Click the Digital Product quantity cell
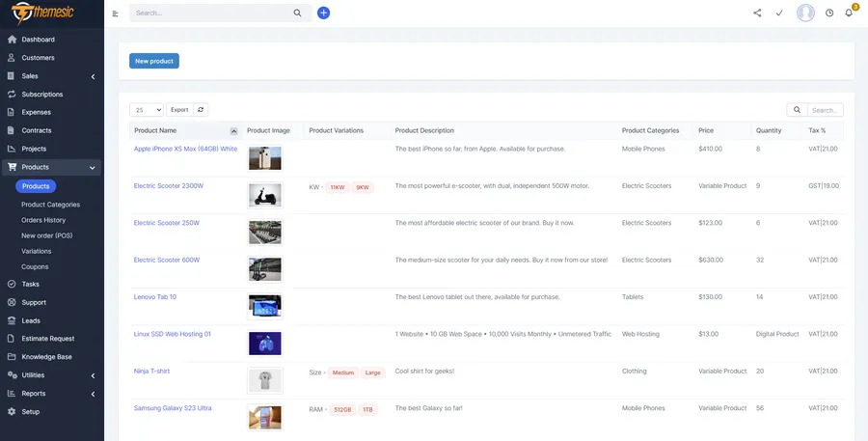The height and width of the screenshot is (441, 868). tap(777, 334)
